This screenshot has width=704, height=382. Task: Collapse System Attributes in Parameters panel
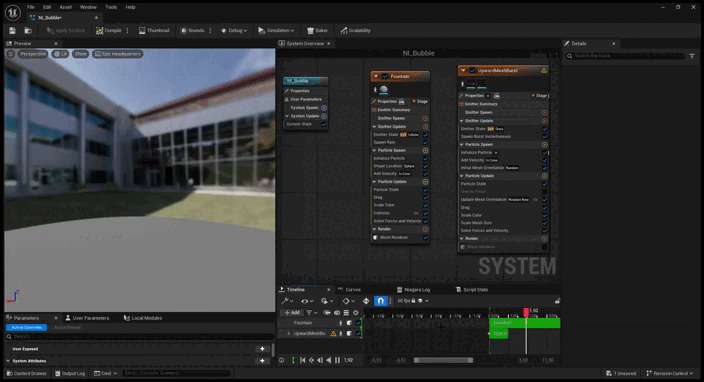click(8, 361)
